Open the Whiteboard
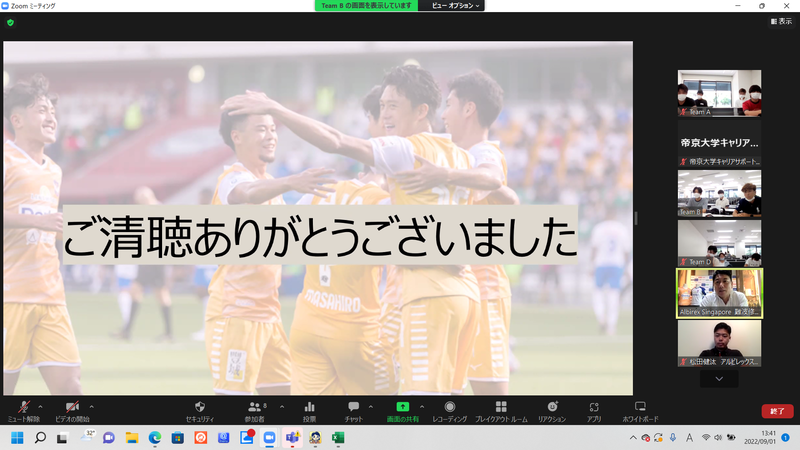800x450 pixels. tap(640, 409)
